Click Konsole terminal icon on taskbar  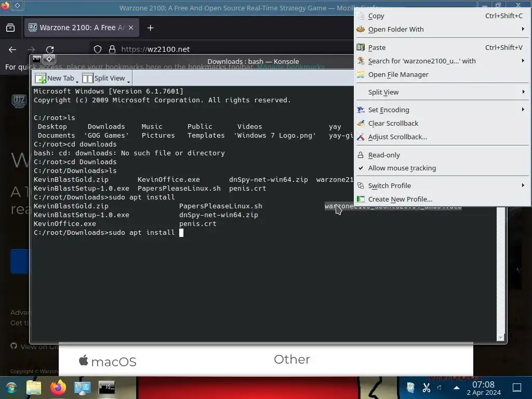click(x=107, y=388)
